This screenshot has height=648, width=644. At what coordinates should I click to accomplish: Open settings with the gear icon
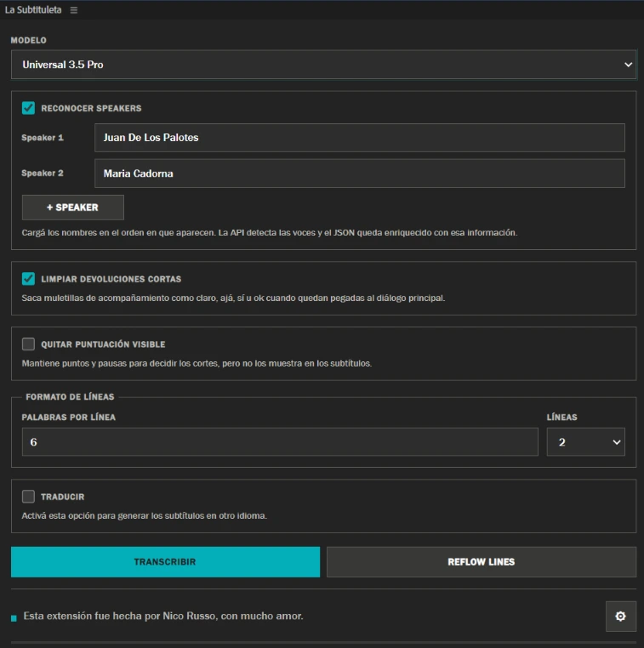620,617
